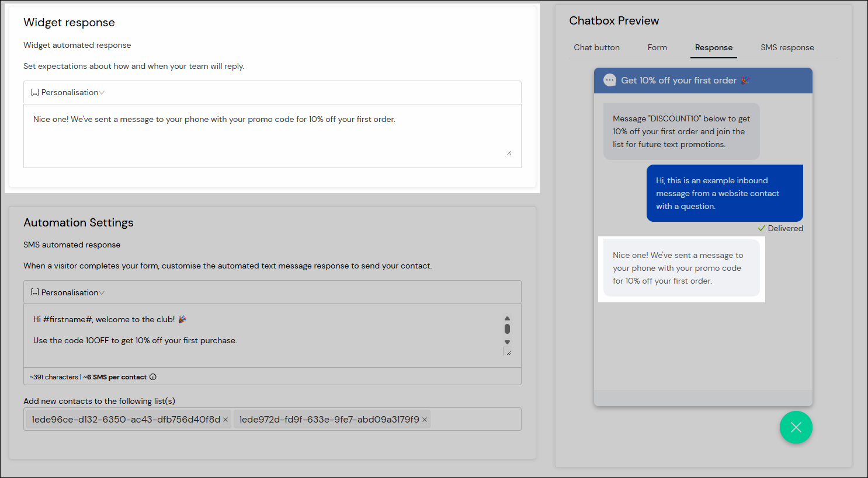The height and width of the screenshot is (478, 868).
Task: Click the DISCOUNT10 message bubble in preview
Action: pos(682,131)
